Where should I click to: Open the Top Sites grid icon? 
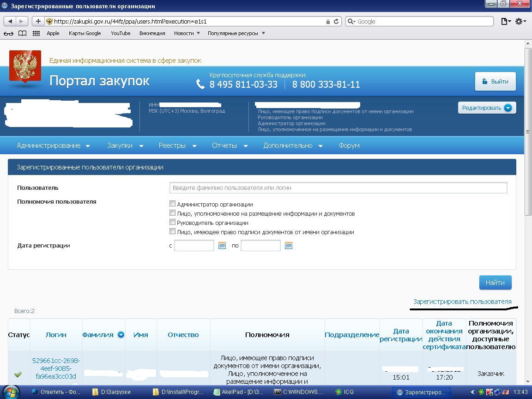36,33
